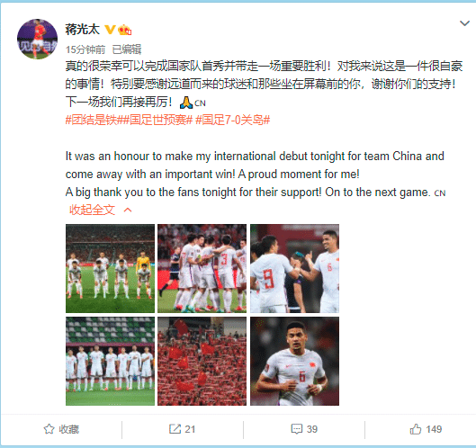The image size is (476, 448).
Task: Click the crown membership badge icon
Action: [x=124, y=30]
